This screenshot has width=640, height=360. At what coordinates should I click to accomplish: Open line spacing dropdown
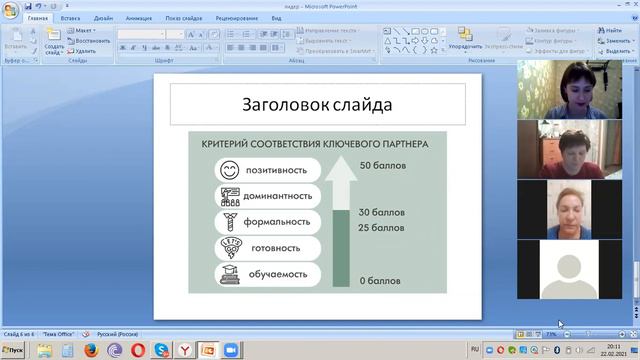click(287, 34)
